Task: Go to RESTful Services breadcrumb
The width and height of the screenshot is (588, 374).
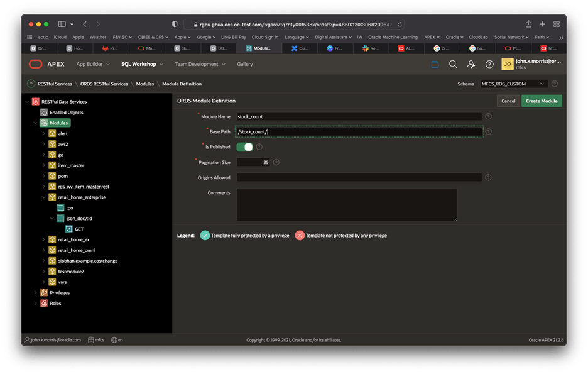Action: (x=55, y=84)
